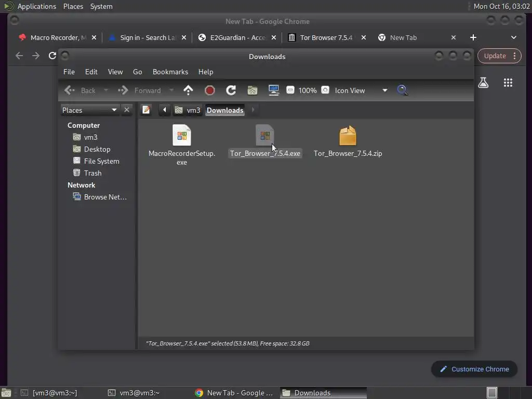Image resolution: width=532 pixels, height=399 pixels.
Task: Open the Places menu in top panel
Action: coord(73,6)
